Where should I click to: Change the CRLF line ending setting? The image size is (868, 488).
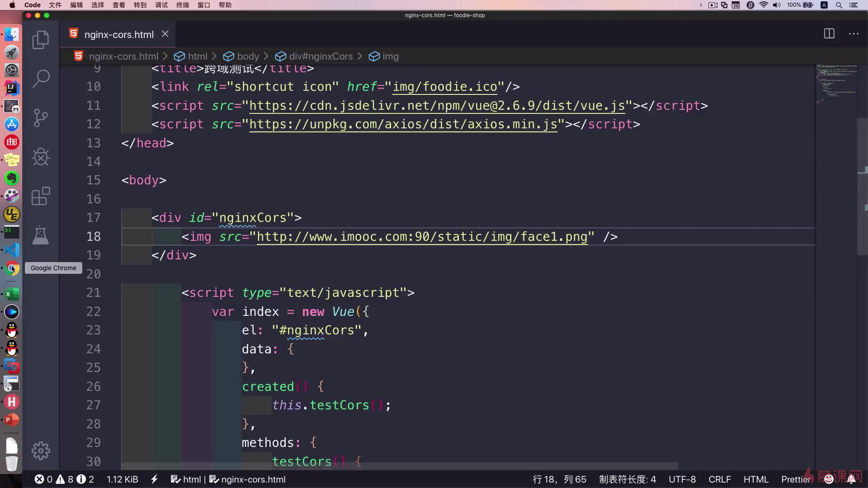(x=719, y=479)
